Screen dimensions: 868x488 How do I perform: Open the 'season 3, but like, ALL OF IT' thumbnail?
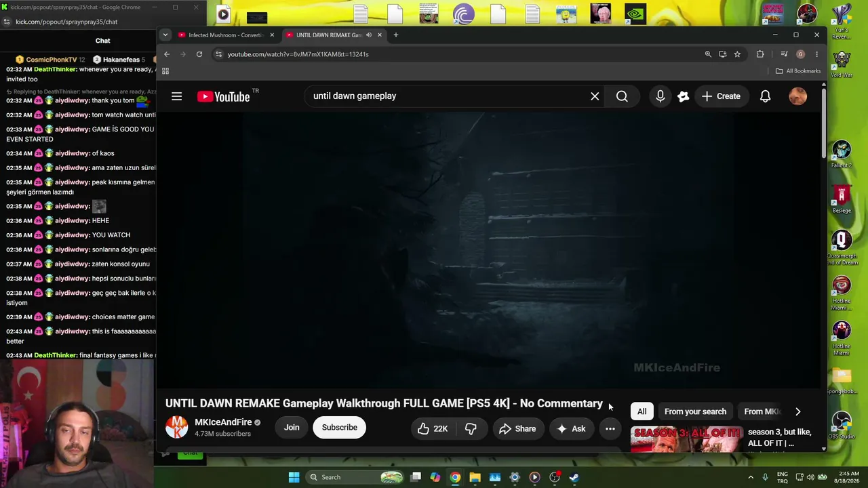pyautogui.click(x=687, y=439)
